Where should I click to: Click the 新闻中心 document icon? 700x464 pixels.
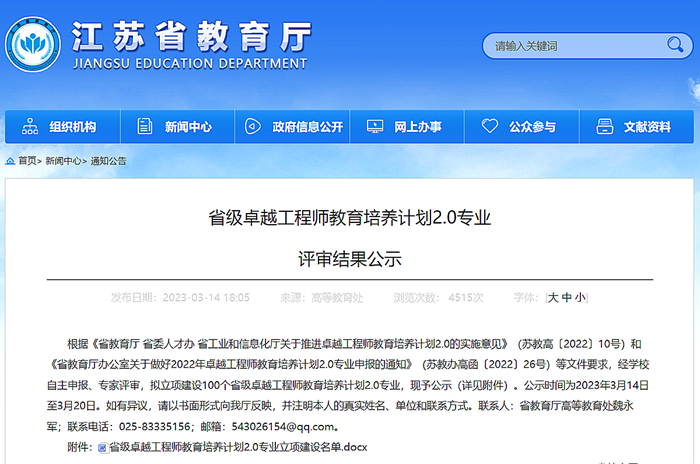pos(146,127)
